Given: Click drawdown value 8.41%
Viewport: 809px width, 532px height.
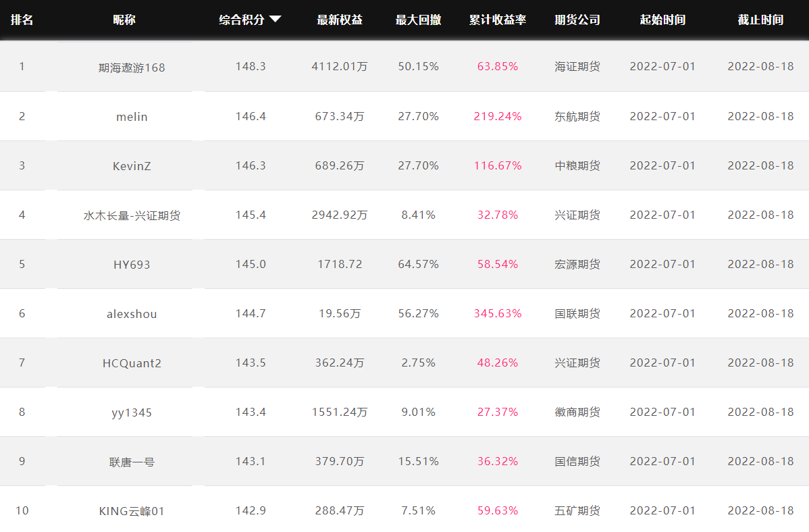Looking at the screenshot, I should pos(419,215).
